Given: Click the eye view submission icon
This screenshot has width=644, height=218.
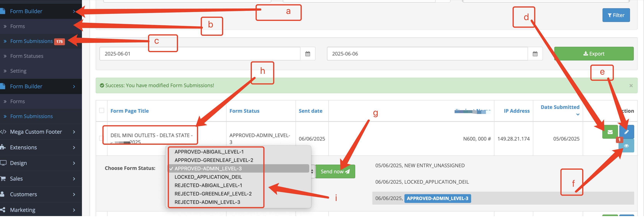Looking at the screenshot, I should (626, 146).
